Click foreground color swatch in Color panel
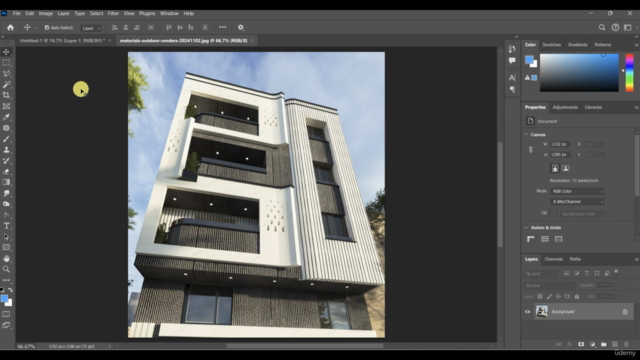 [529, 60]
